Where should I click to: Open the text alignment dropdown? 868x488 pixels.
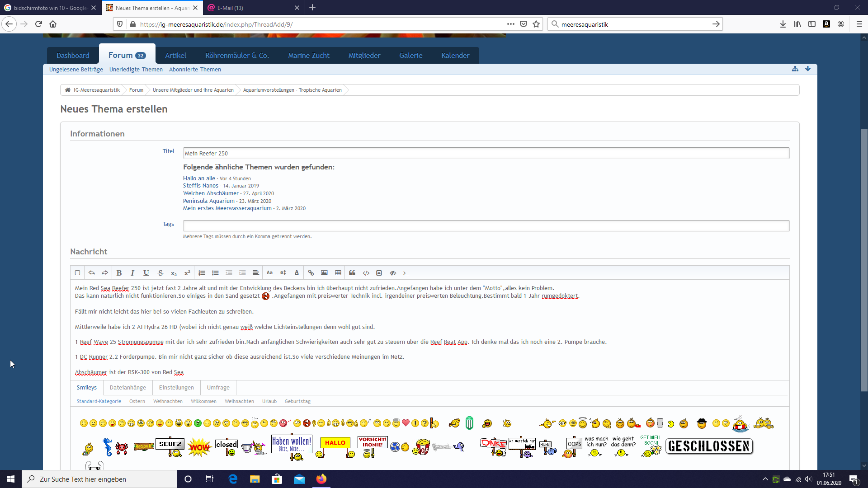[256, 273]
